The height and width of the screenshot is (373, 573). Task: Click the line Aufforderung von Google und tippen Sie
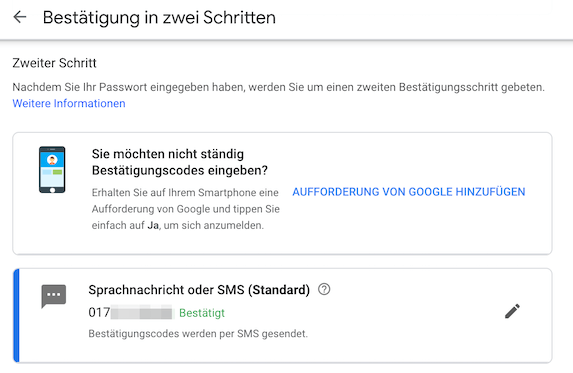pos(186,209)
